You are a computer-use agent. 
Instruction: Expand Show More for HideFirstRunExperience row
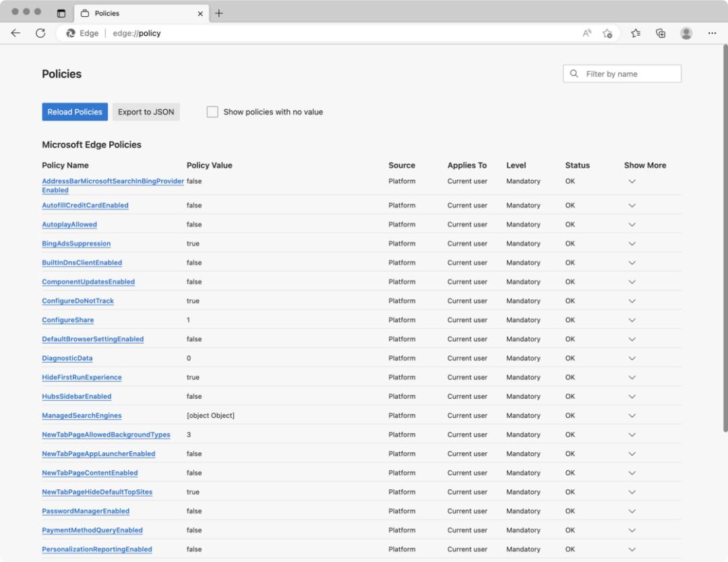click(x=632, y=377)
